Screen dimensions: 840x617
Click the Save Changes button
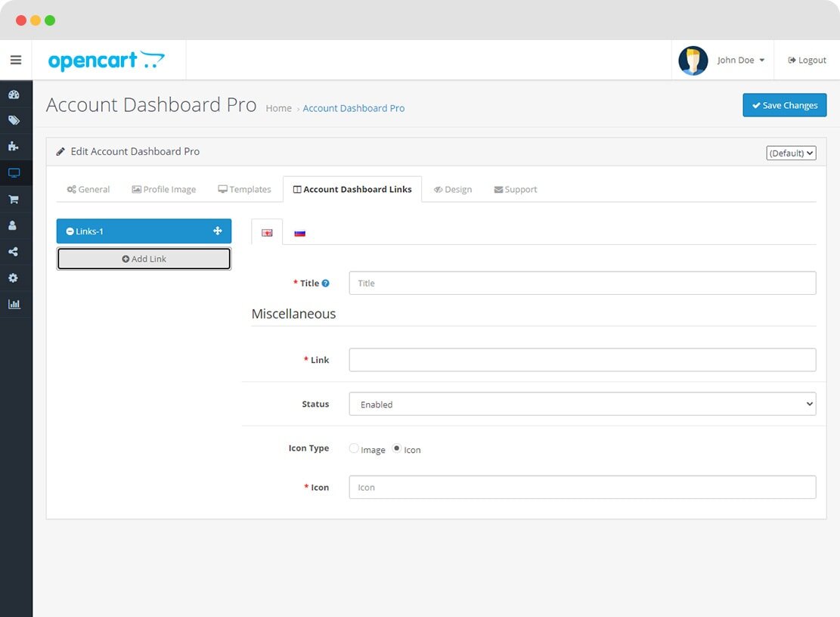pos(784,105)
